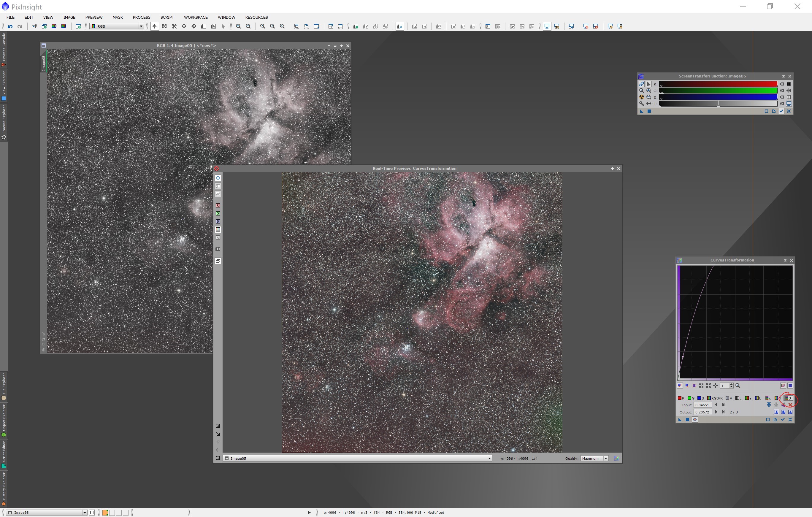812x517 pixels.
Task: Select the RGB/K curve channel
Action: pyautogui.click(x=715, y=398)
